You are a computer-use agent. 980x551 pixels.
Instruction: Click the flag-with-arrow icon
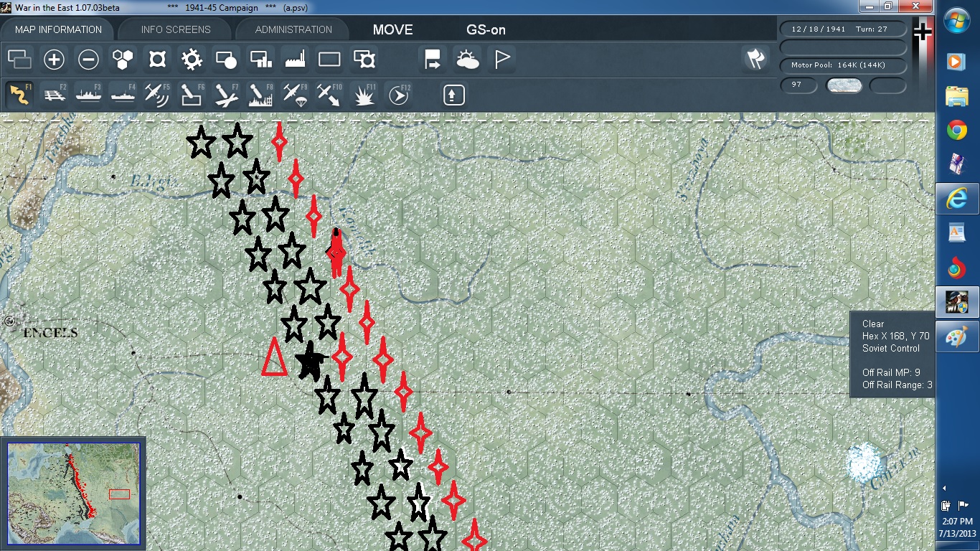tap(433, 60)
